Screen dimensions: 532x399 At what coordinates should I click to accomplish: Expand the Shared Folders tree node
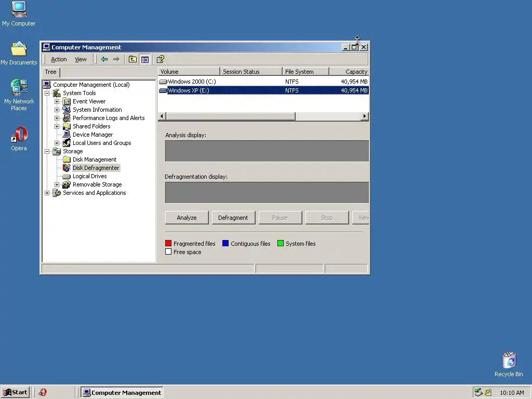57,127
